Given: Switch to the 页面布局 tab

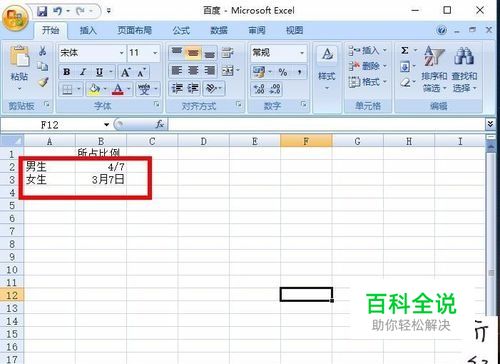Looking at the screenshot, I should 135,30.
